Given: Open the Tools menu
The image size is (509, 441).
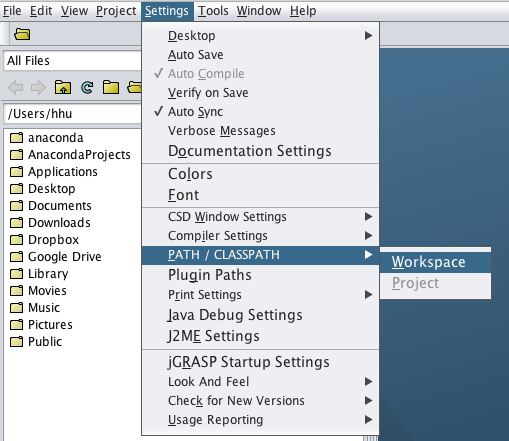Looking at the screenshot, I should [x=213, y=11].
